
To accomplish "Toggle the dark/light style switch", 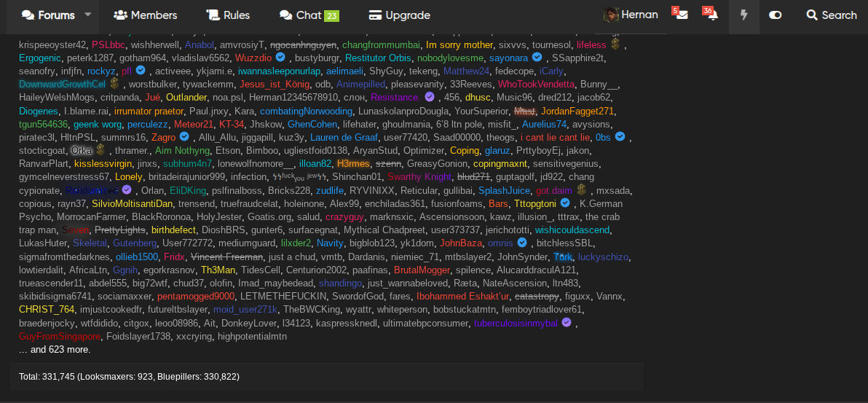I will tap(775, 15).
